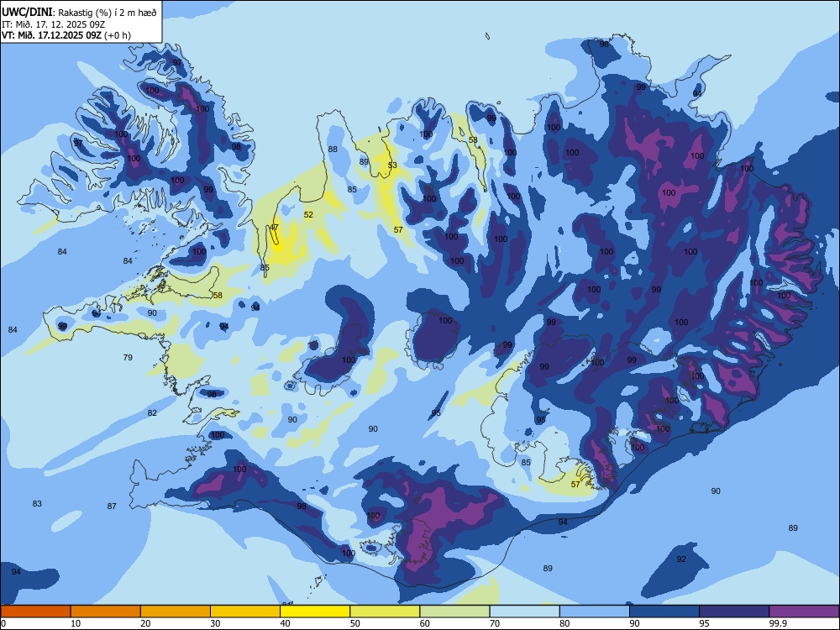Click the map value '92' in the dark blue patch

[x=681, y=559]
